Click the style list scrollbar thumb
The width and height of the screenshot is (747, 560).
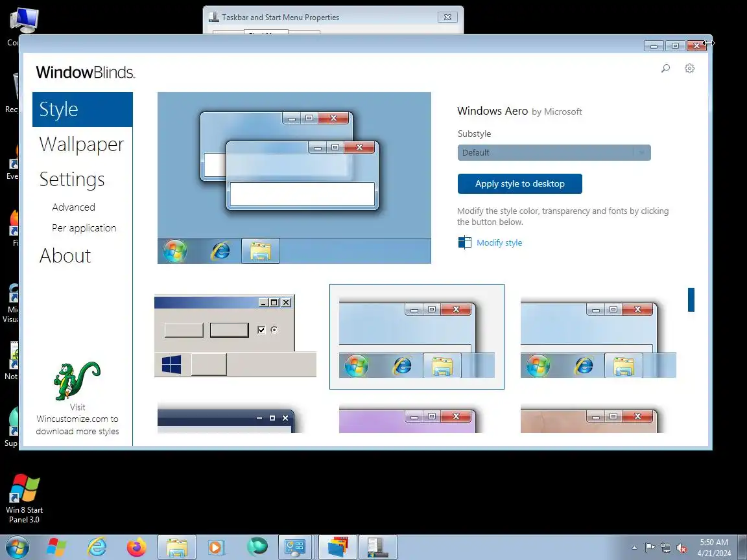[691, 299]
